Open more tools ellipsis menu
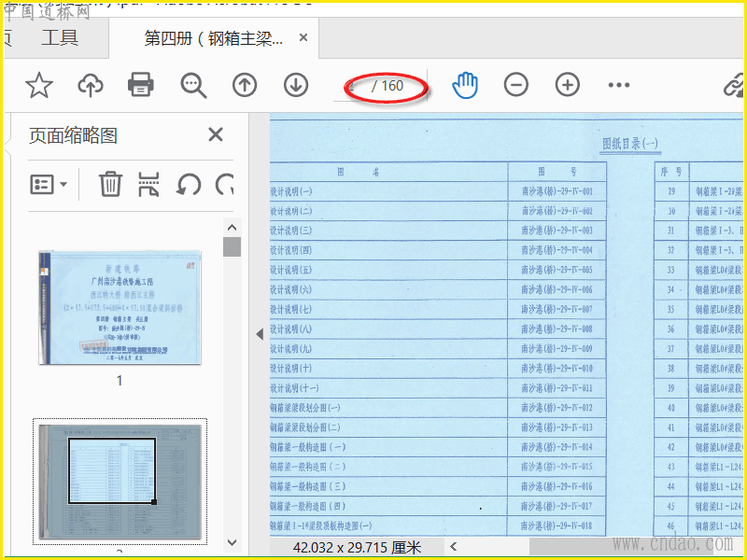 coord(619,85)
